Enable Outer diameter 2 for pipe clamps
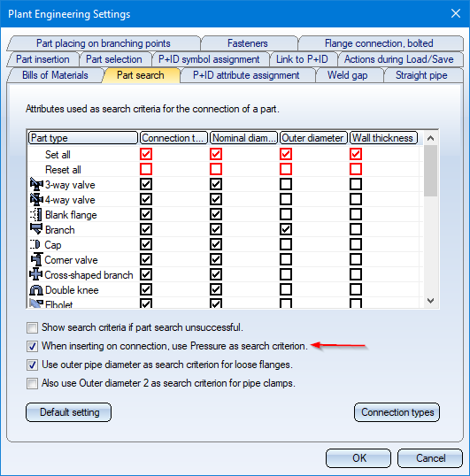This screenshot has height=476, width=470. tap(32, 383)
